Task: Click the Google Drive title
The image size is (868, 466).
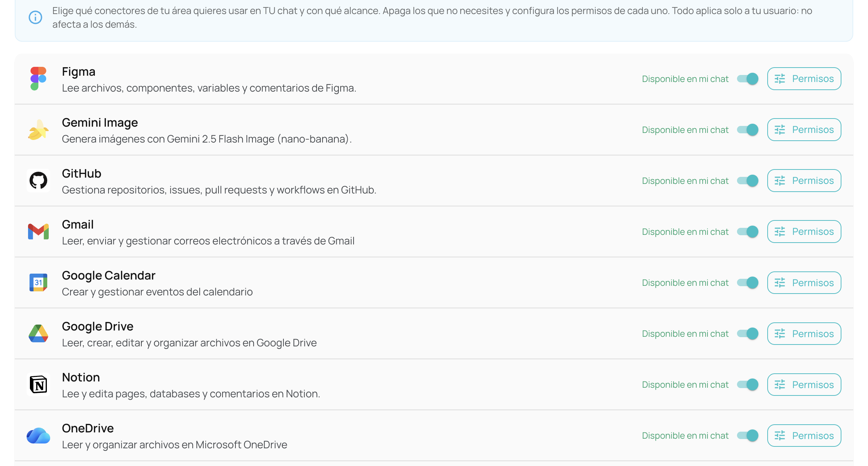Action: coord(97,326)
